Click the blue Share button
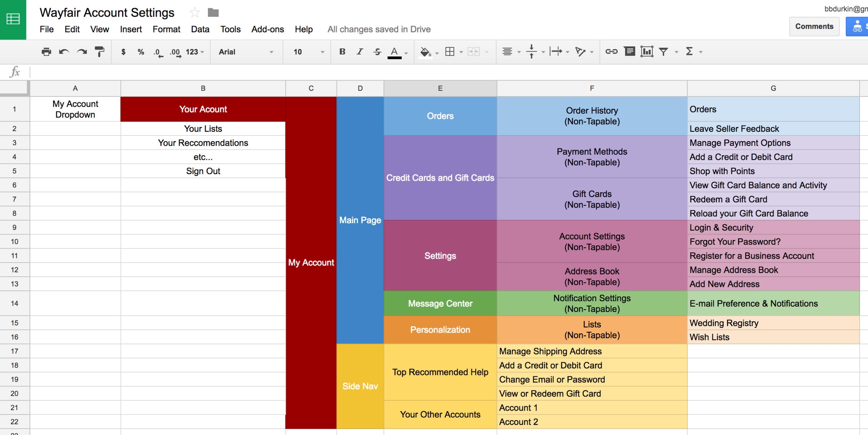 [857, 26]
